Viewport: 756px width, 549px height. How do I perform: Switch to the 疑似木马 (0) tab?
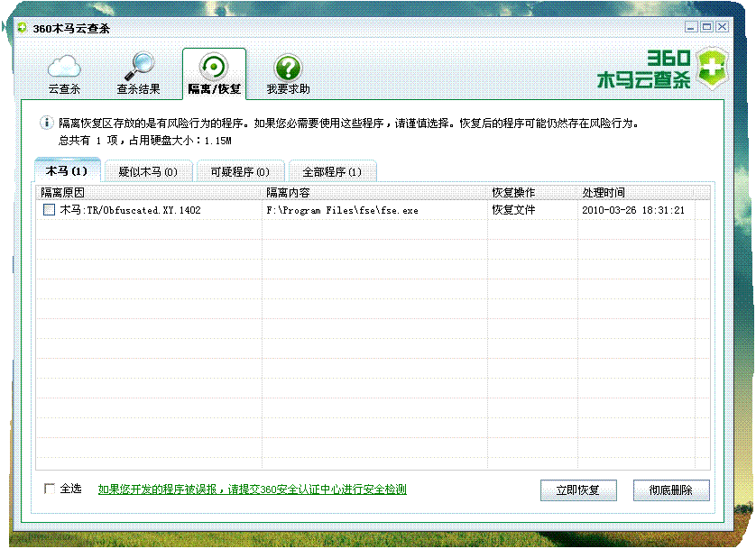[148, 171]
